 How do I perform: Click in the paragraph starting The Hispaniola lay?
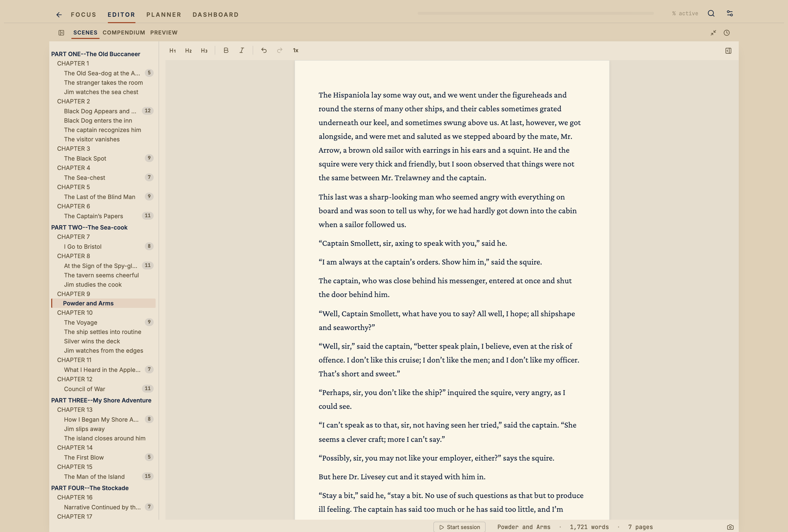[450, 136]
